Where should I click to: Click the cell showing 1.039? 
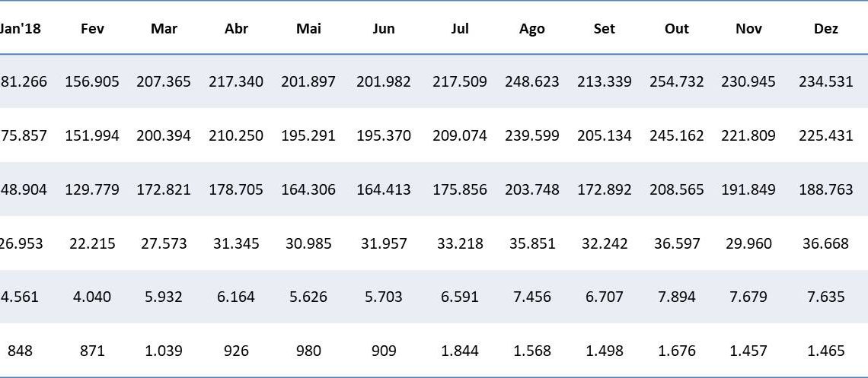pos(164,351)
